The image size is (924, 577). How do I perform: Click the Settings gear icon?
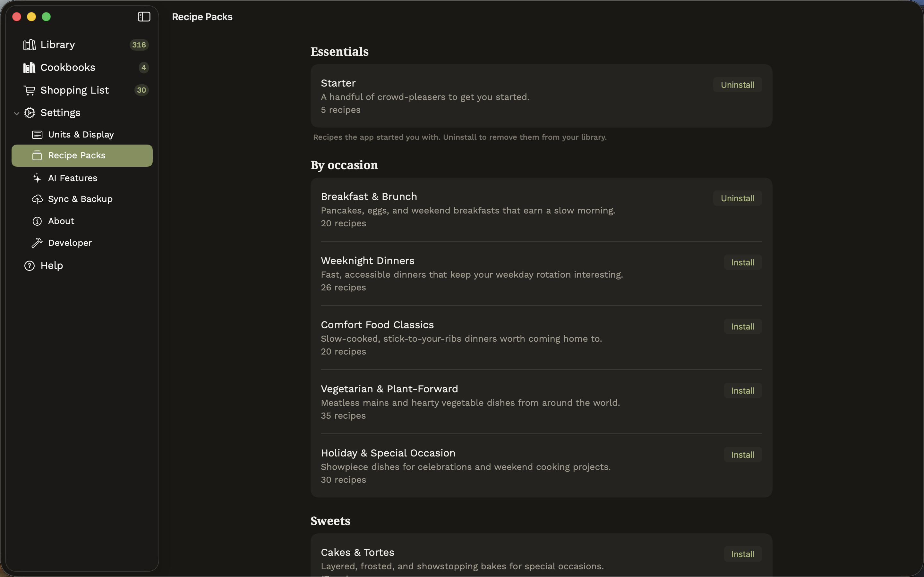pos(30,113)
